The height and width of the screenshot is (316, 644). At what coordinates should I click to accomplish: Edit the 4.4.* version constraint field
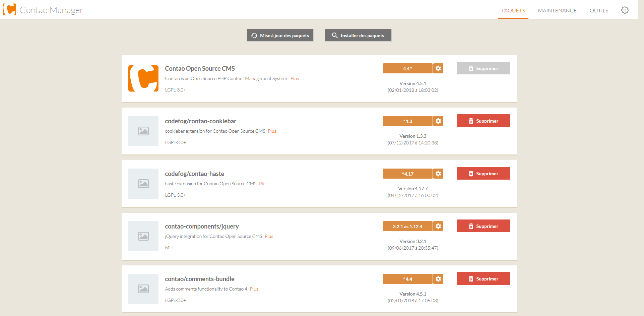tap(407, 68)
